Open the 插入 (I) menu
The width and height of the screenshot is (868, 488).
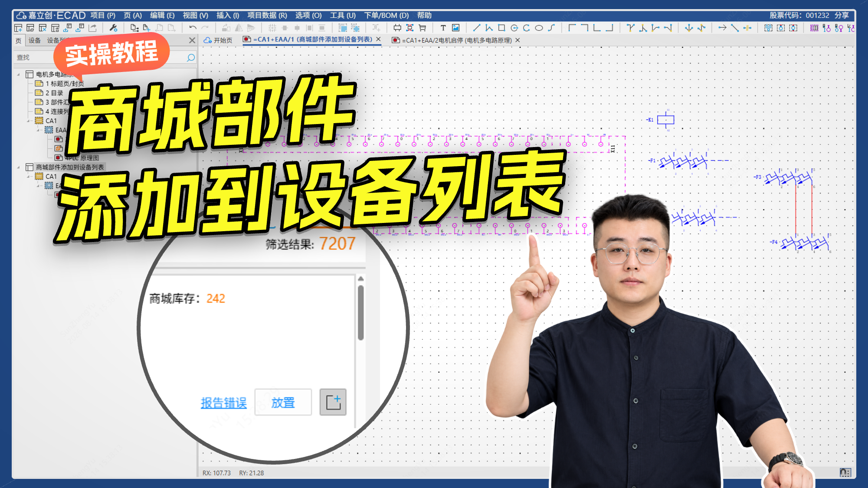point(228,15)
